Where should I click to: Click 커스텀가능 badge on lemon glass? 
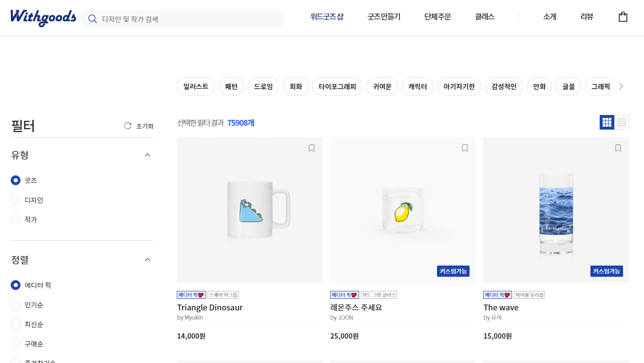tap(453, 271)
